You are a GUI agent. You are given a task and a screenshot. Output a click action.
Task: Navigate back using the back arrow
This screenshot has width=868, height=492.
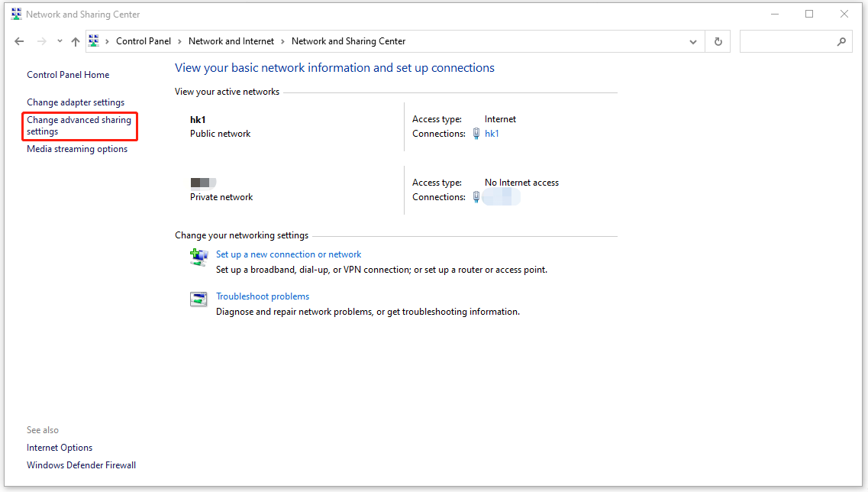point(19,40)
